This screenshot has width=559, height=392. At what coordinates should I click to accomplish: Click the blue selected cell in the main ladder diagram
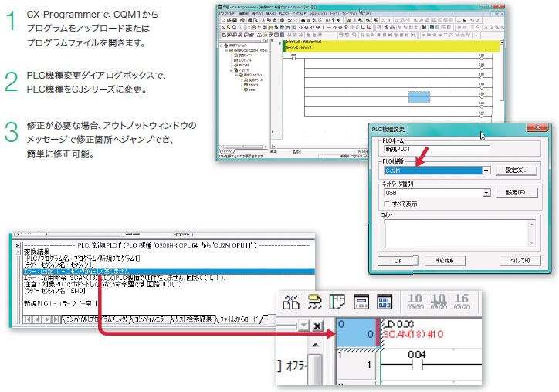pos(419,96)
